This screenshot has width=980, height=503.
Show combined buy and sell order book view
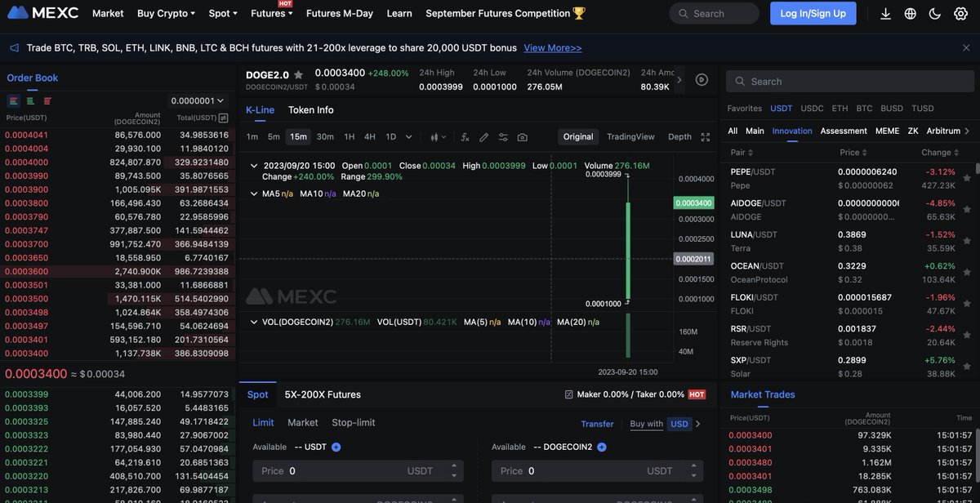[14, 100]
